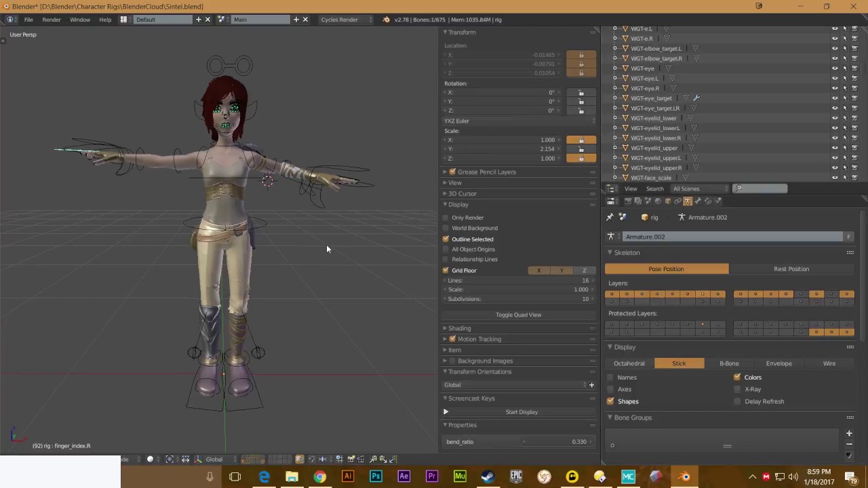The image size is (868, 488).
Task: Click the paste pose clipboard icon
Action: (382, 460)
